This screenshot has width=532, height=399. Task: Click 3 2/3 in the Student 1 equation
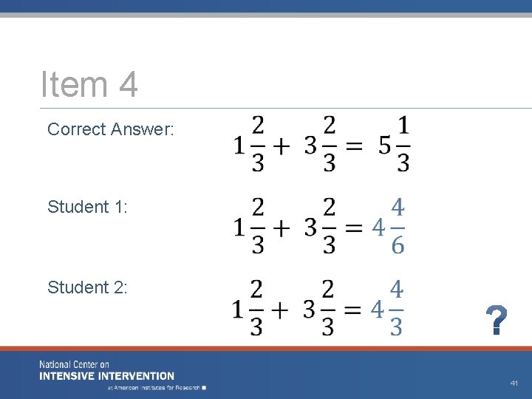320,226
